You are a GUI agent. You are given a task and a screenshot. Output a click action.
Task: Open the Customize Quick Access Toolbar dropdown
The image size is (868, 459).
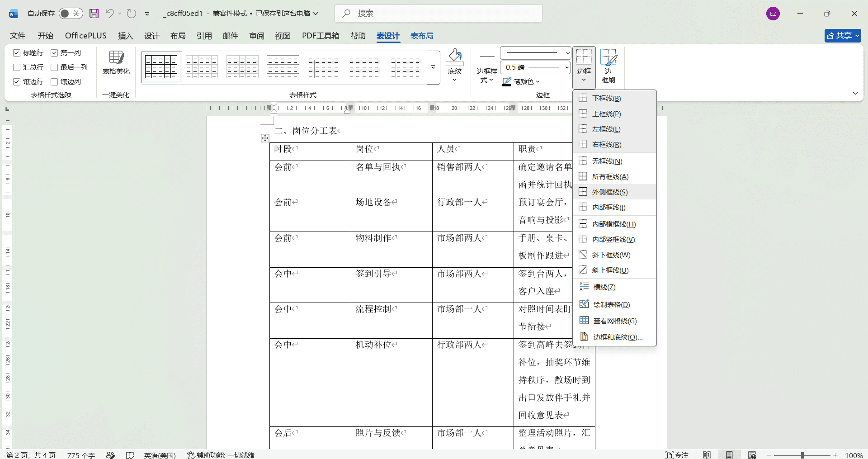[147, 14]
